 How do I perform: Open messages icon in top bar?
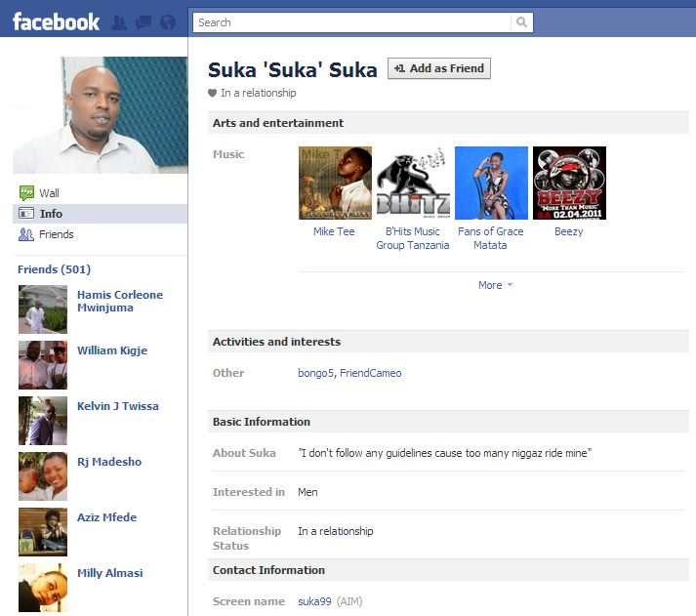pyautogui.click(x=143, y=21)
